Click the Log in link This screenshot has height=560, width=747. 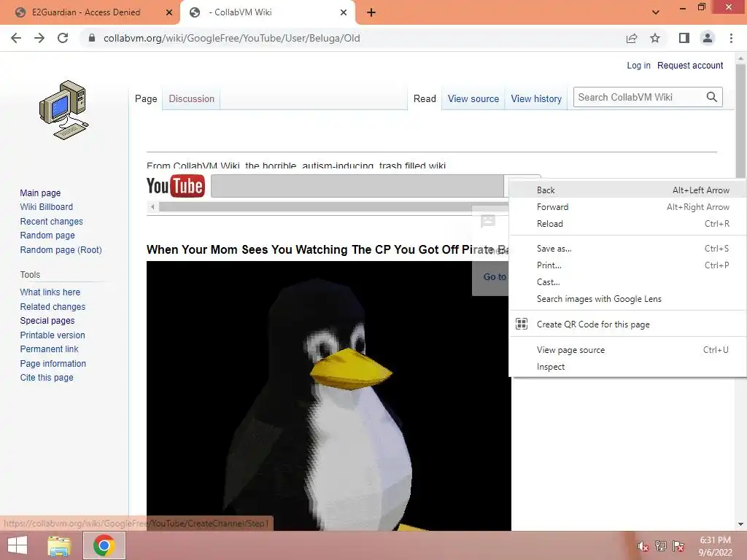[638, 65]
